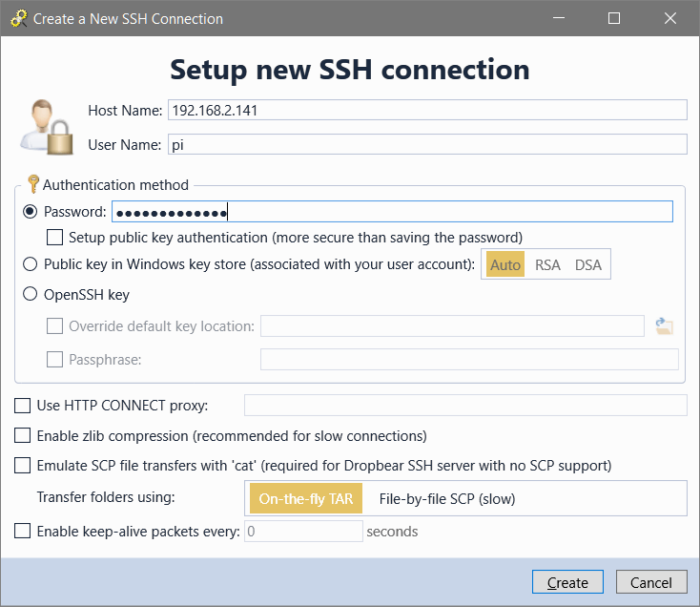Viewport: 700px width, 607px height.
Task: Enable keep-alive packets checkbox
Action: pyautogui.click(x=22, y=532)
